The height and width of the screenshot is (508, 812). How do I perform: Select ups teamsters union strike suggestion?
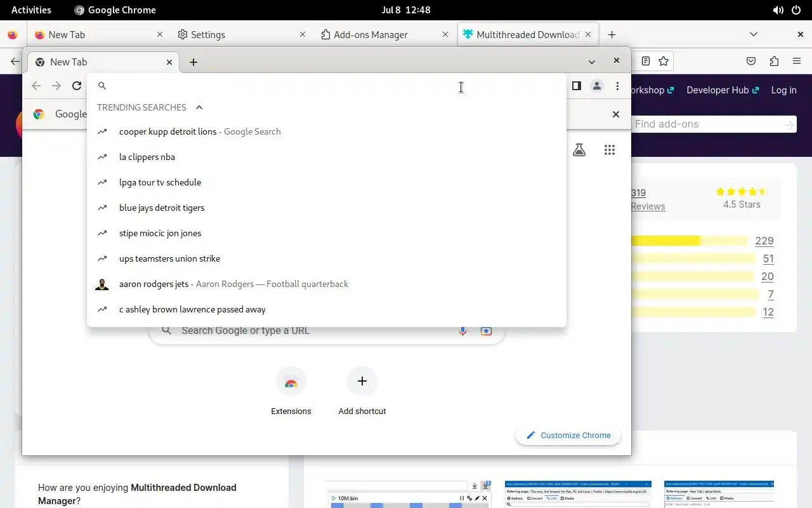pyautogui.click(x=327, y=258)
